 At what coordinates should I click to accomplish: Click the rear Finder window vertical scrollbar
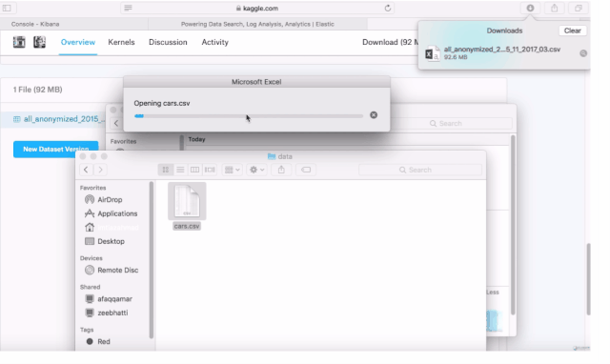point(513,226)
